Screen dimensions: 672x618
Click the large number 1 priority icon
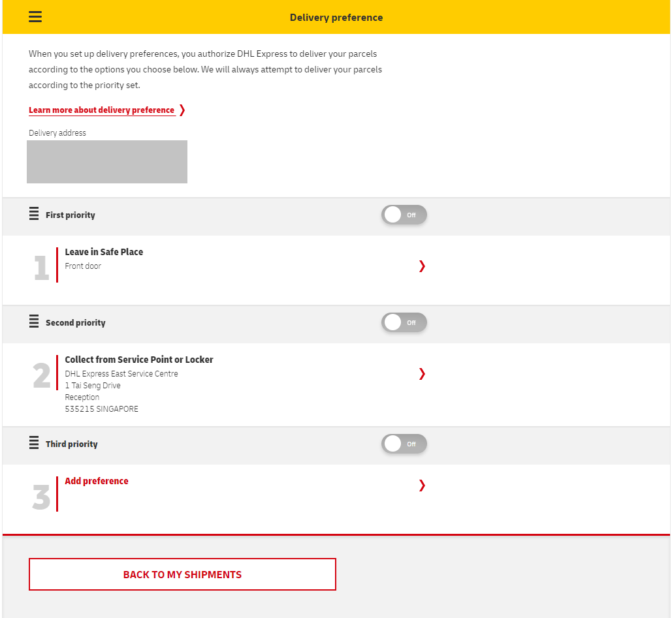(x=41, y=268)
